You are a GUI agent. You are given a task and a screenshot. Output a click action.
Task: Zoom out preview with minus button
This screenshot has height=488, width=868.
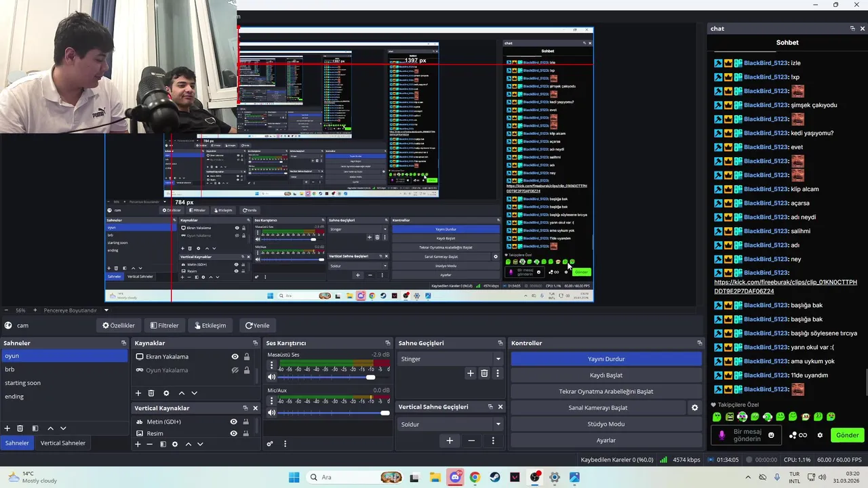pos(6,310)
